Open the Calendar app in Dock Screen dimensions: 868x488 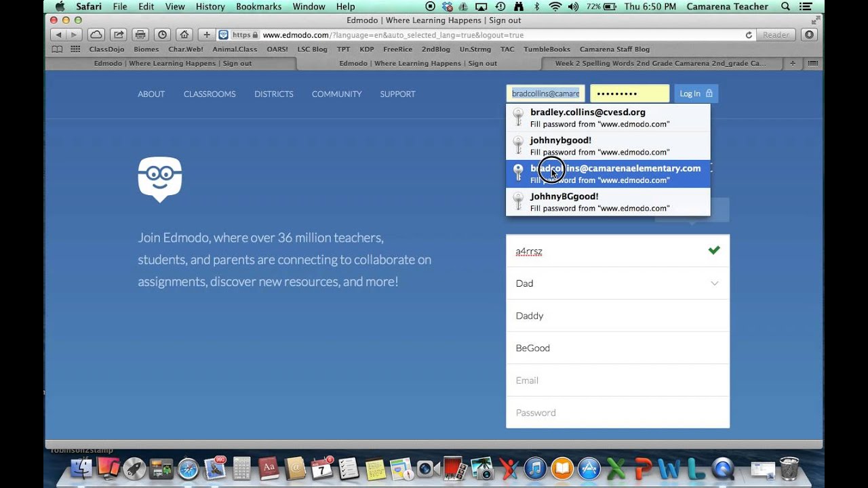[x=321, y=468]
